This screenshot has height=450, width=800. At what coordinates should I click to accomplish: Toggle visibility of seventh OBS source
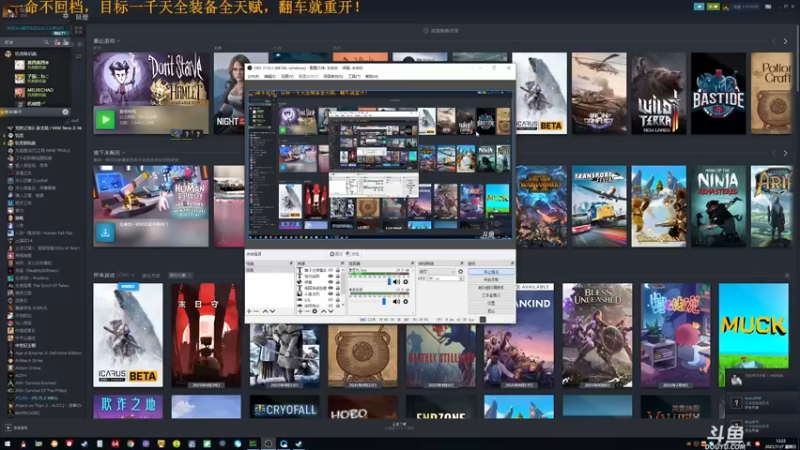tap(331, 306)
